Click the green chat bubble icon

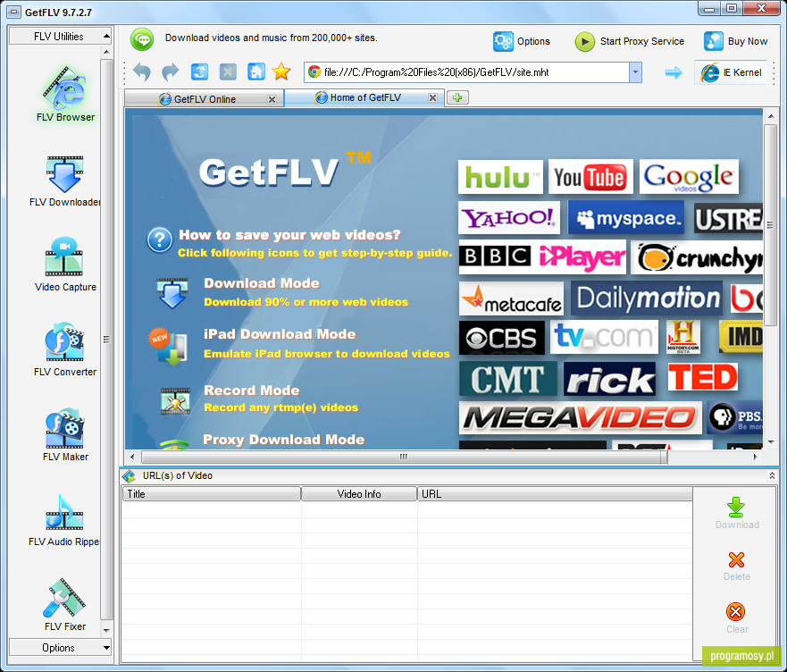(x=142, y=39)
